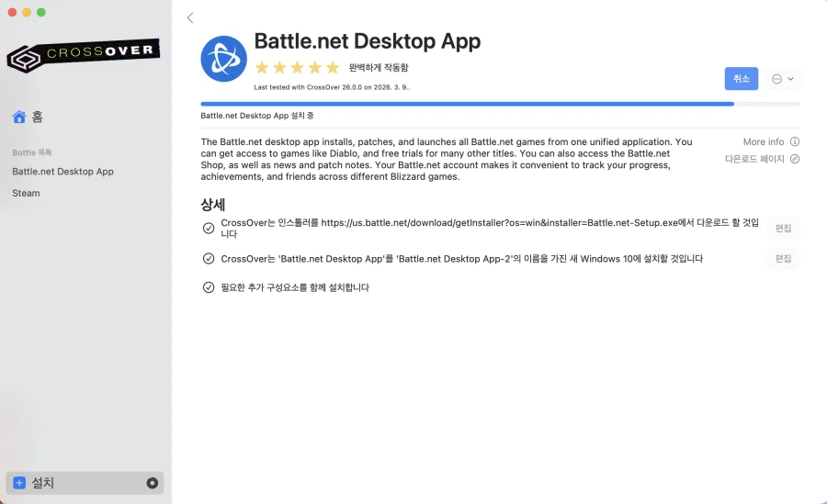Click the Bottle 목록 section label
The image size is (827, 504).
[31, 152]
